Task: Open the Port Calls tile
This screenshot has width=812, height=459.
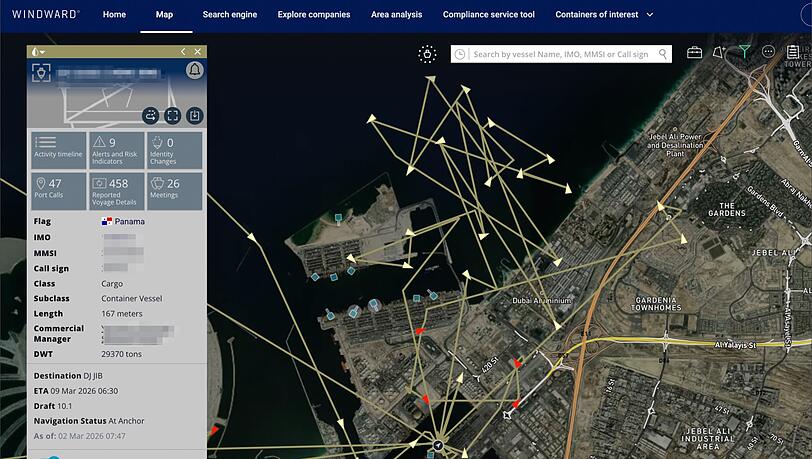Action: [59, 191]
